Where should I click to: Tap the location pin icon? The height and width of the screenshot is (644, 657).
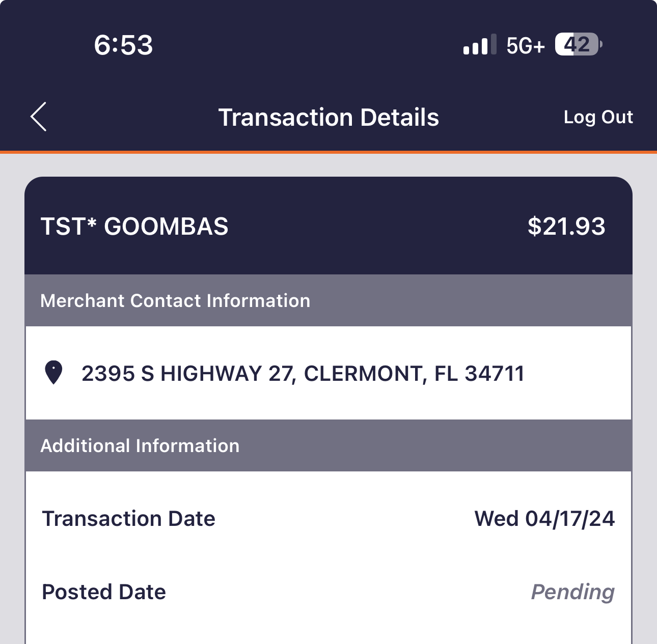[53, 373]
